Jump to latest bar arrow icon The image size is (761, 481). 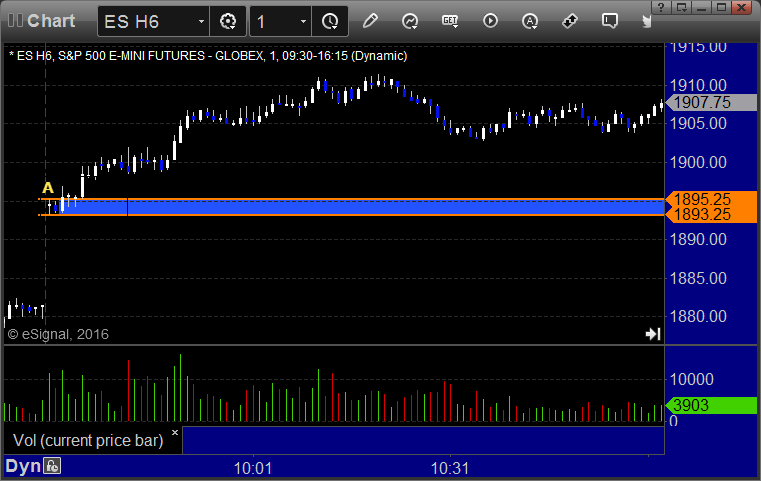pyautogui.click(x=653, y=334)
